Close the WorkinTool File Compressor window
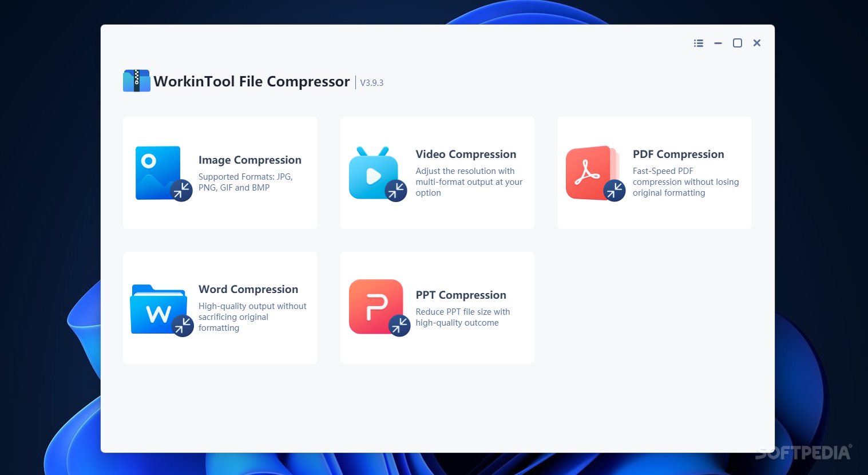 757,43
